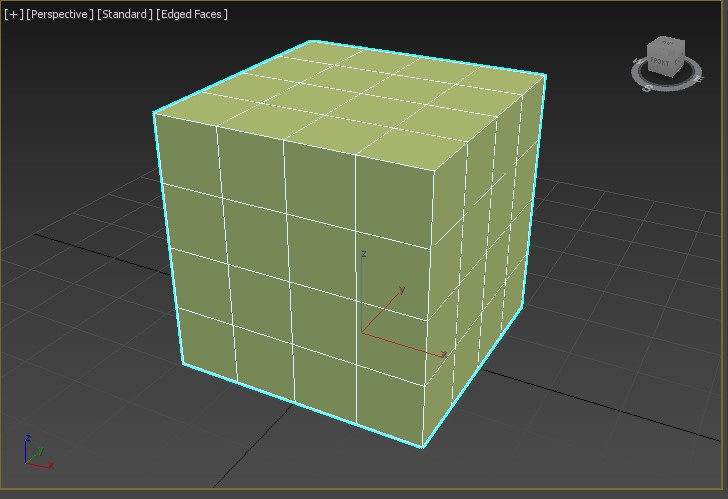Click the Y axis label of the object gizmo
This screenshot has height=499, width=728.
click(401, 290)
